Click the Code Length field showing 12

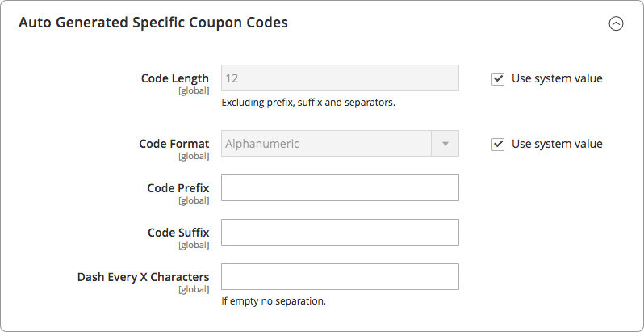(340, 78)
